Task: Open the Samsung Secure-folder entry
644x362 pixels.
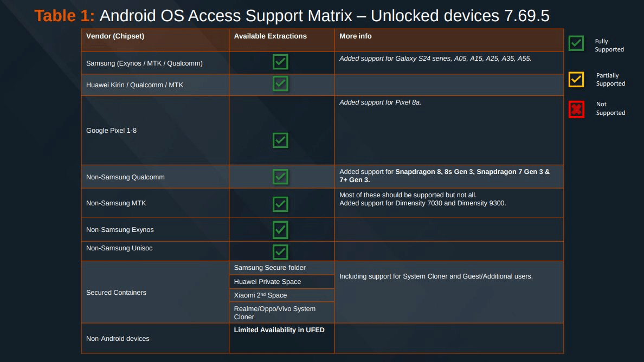Action: point(269,268)
